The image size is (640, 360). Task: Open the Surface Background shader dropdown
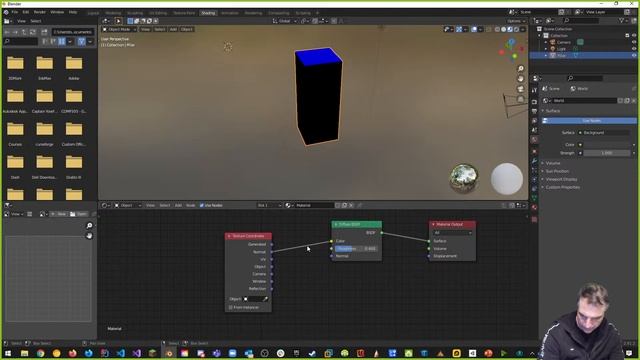click(x=604, y=133)
